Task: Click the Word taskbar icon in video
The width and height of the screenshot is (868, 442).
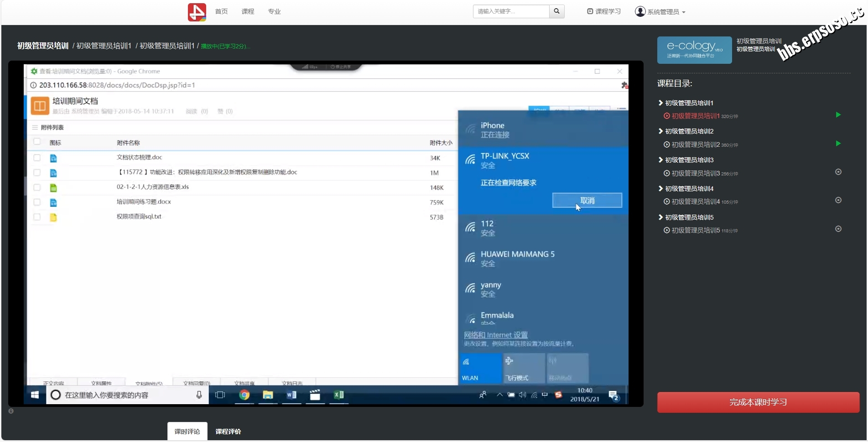Action: (x=291, y=395)
